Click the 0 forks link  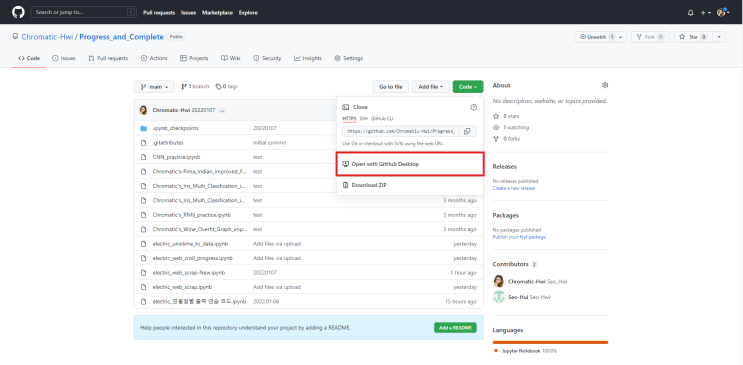click(508, 139)
